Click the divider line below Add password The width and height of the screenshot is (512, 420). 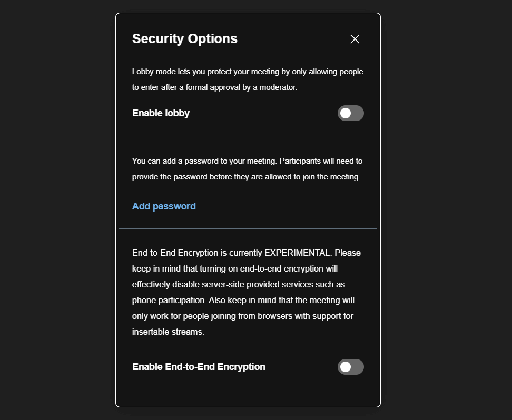248,228
